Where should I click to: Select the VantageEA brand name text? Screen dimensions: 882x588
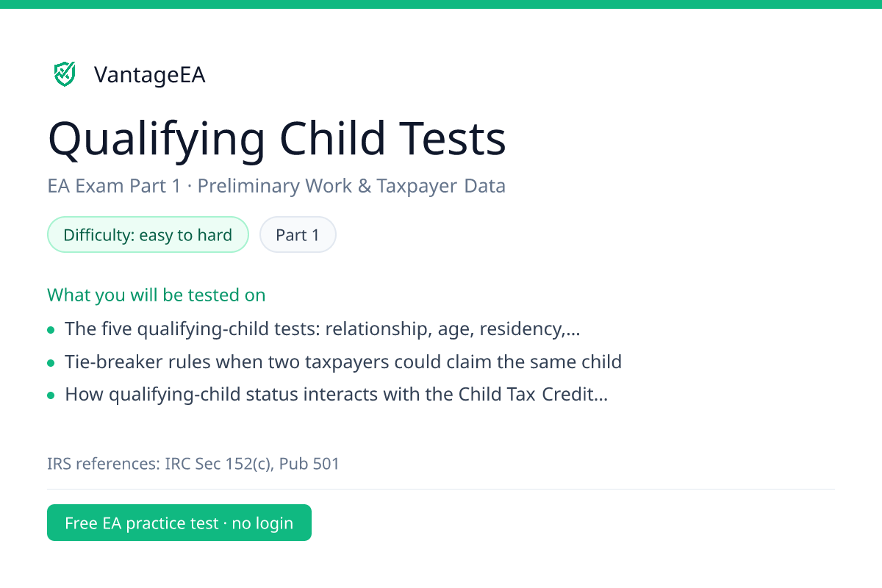(x=149, y=75)
